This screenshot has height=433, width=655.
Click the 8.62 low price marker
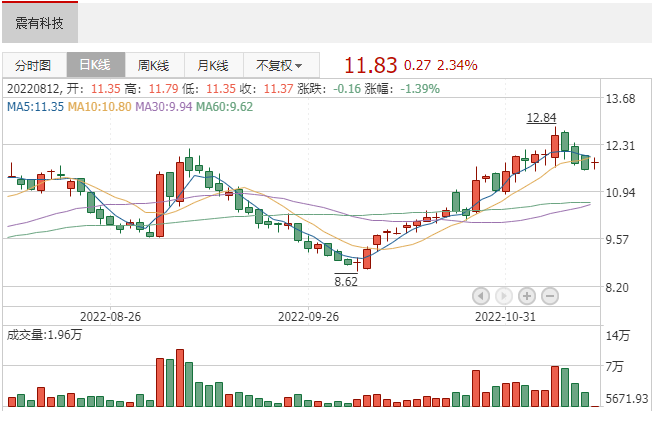(x=345, y=281)
